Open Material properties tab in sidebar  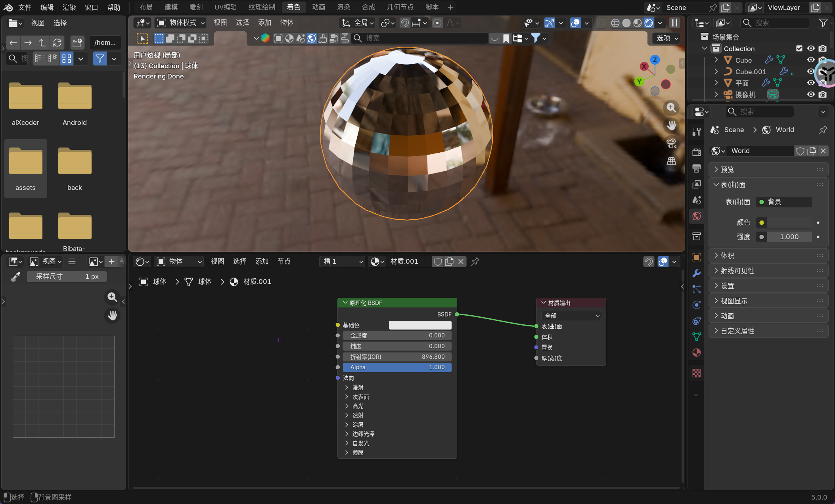click(x=696, y=353)
